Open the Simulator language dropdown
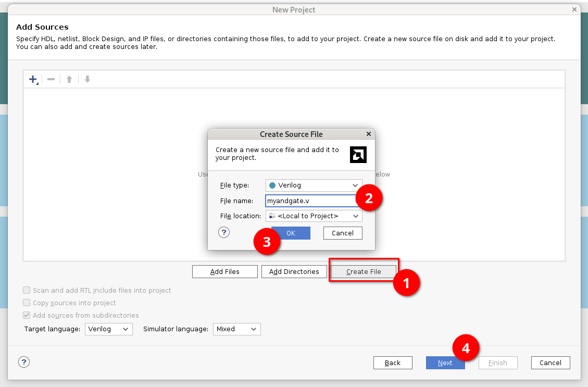This screenshot has height=387, width=588. [236, 329]
